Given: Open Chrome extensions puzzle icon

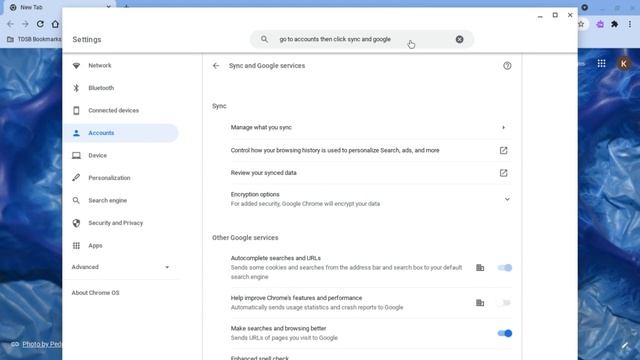Looking at the screenshot, I should coord(614,24).
